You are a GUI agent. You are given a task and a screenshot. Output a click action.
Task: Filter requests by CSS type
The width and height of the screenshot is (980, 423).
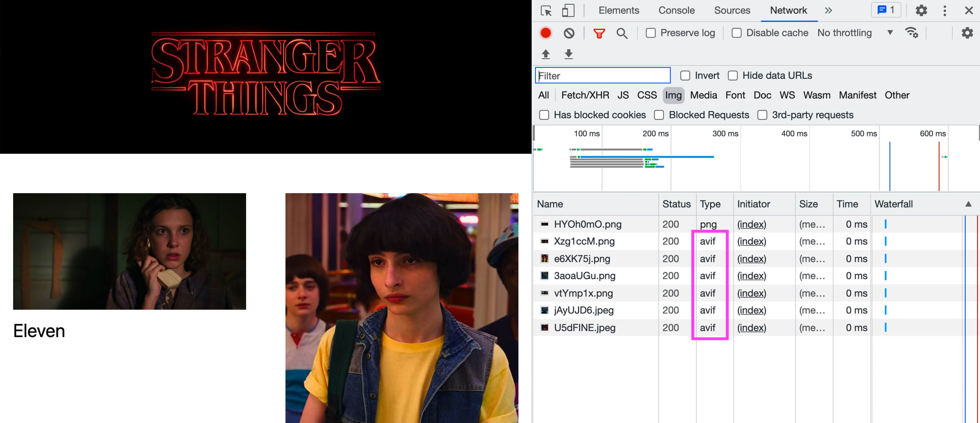(x=647, y=95)
